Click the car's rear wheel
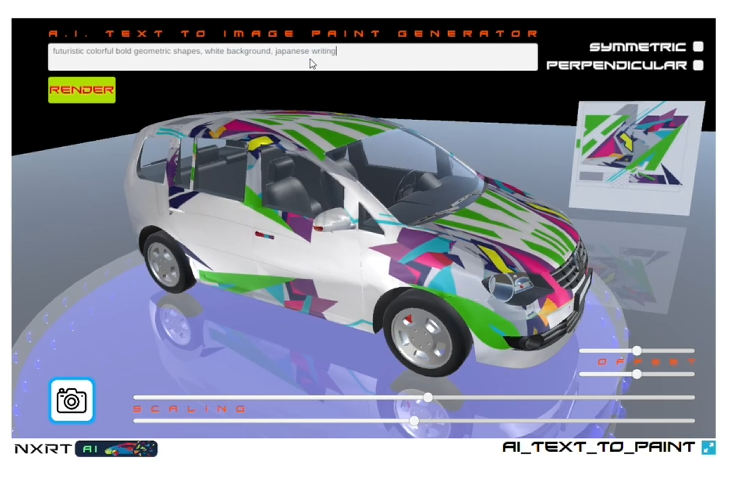 [x=165, y=263]
